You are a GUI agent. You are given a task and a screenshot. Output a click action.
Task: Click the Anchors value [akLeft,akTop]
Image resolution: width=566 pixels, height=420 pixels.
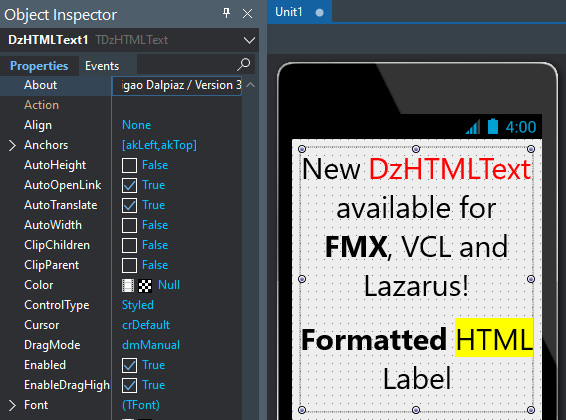point(159,145)
